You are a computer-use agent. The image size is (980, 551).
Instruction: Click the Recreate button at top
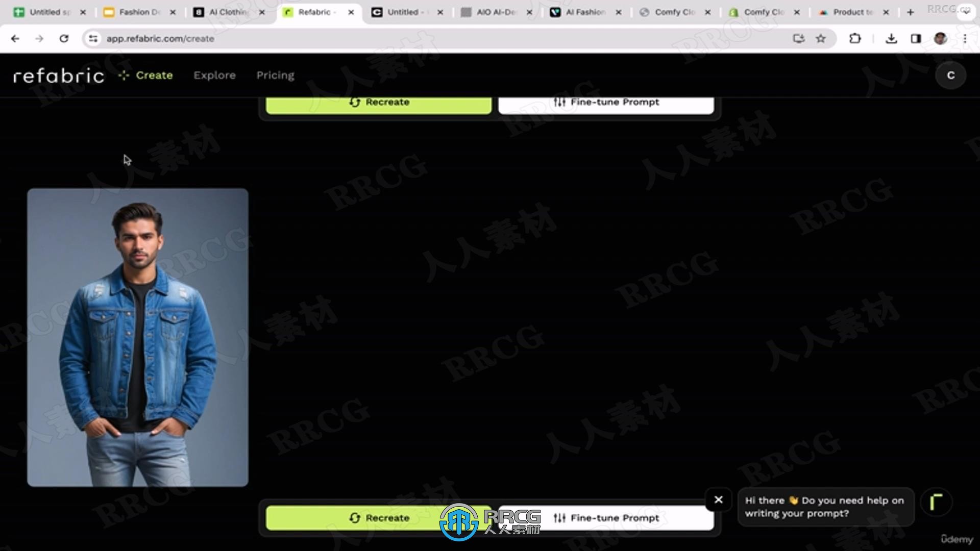378,101
